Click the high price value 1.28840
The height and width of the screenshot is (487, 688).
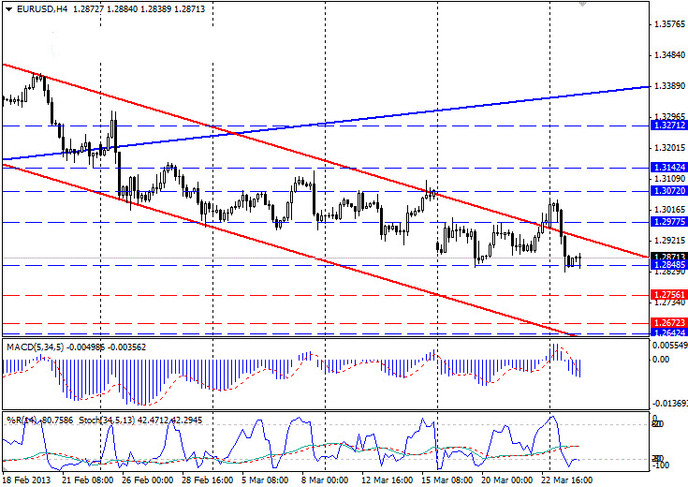(122, 9)
